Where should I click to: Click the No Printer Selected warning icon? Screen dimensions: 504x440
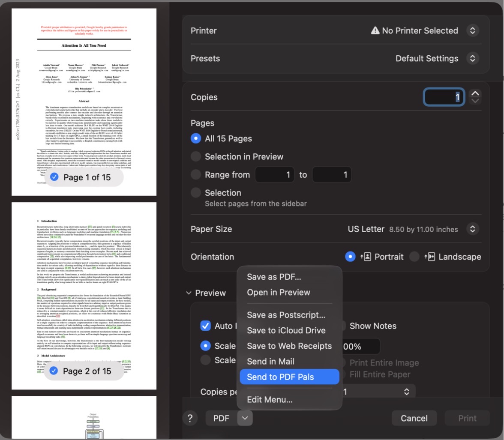375,30
